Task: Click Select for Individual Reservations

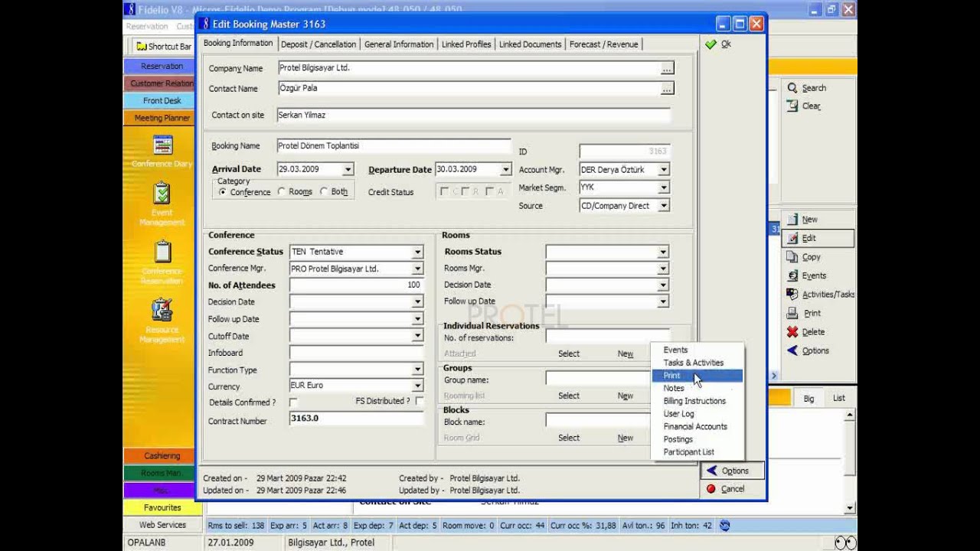Action: (x=569, y=354)
